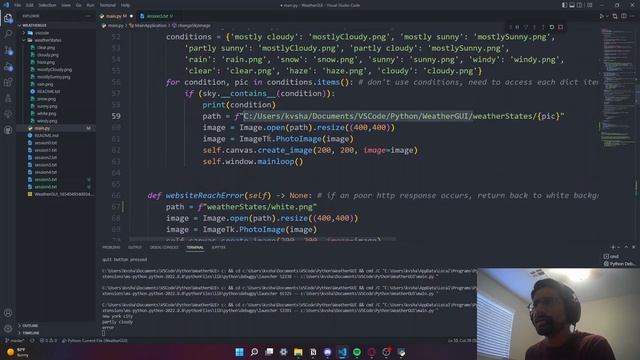
Task: Switch to the OUTPUT panel tab
Action: point(135,247)
